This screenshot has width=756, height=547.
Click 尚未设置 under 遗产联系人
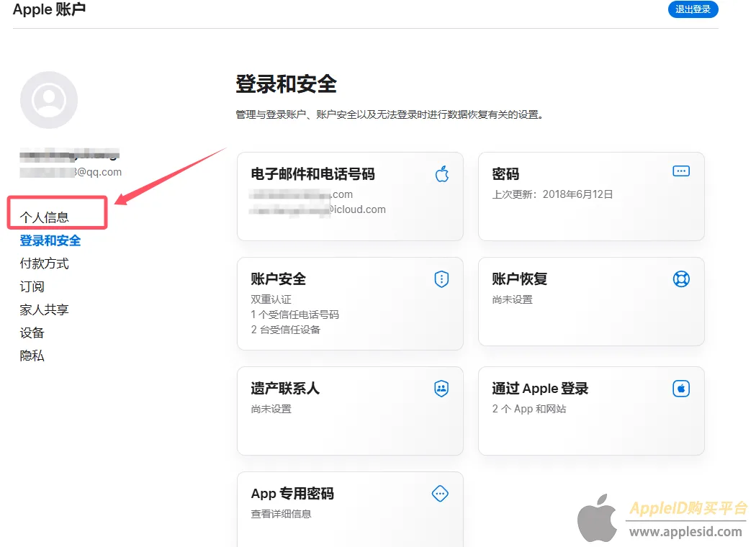click(x=271, y=409)
